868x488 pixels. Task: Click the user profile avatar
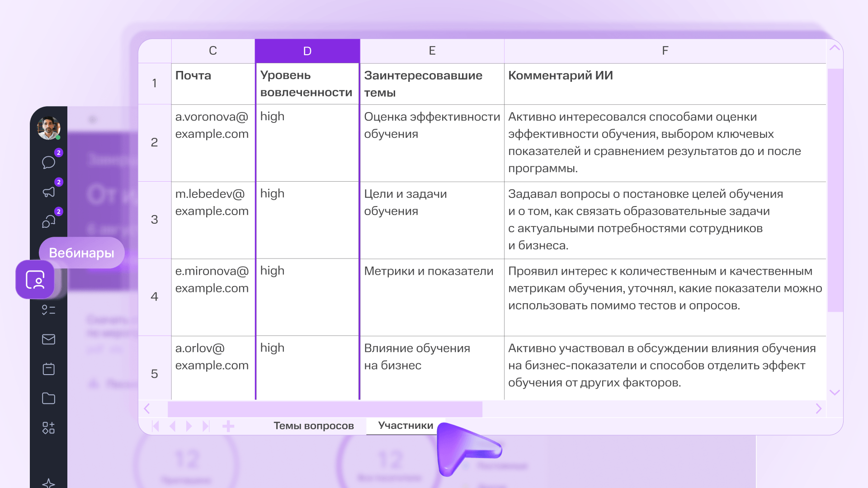point(48,128)
